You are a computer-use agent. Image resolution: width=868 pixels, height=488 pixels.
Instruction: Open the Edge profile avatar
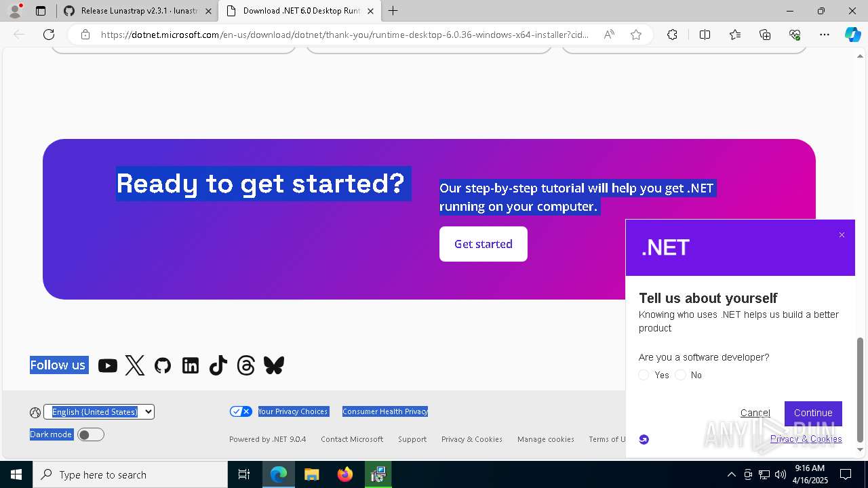pyautogui.click(x=15, y=11)
